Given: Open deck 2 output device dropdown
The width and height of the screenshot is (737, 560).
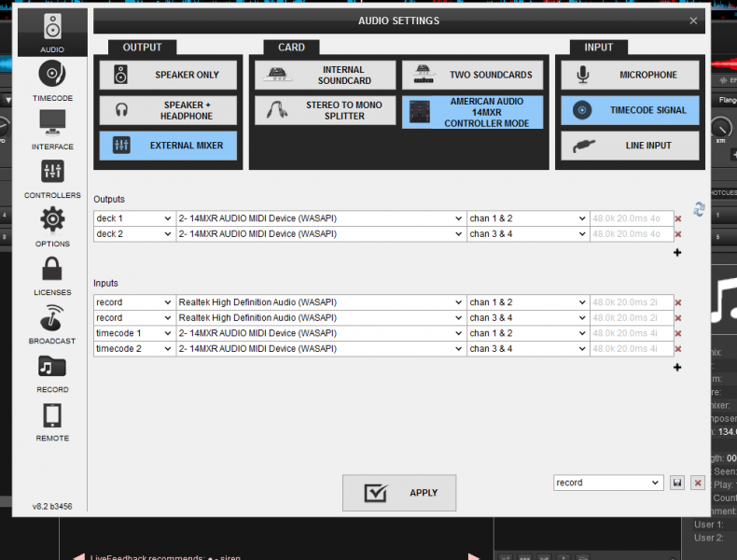Looking at the screenshot, I should click(321, 233).
